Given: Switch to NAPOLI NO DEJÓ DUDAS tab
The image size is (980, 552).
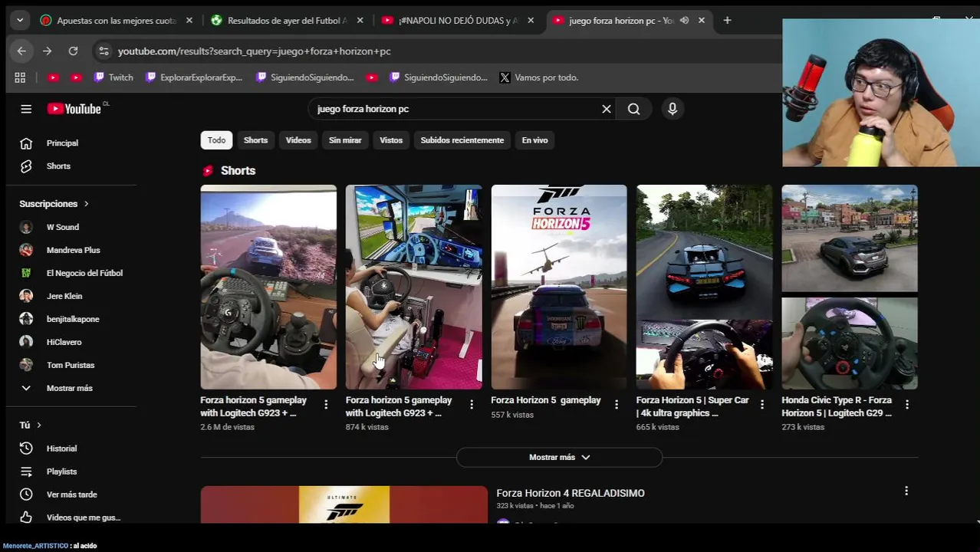Looking at the screenshot, I should [457, 21].
